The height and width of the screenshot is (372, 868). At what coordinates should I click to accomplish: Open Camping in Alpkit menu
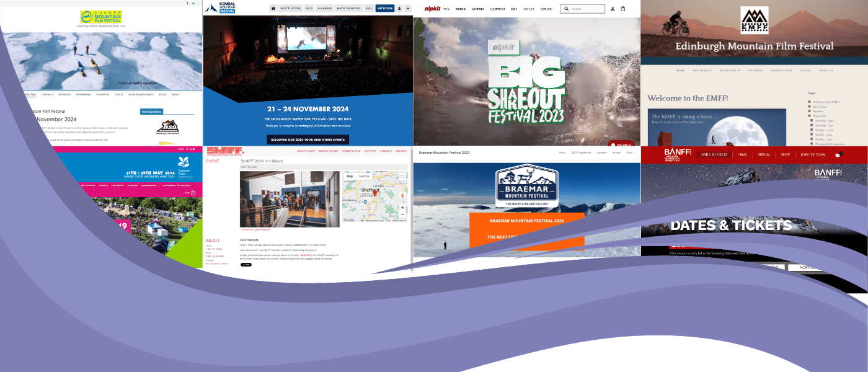477,9
